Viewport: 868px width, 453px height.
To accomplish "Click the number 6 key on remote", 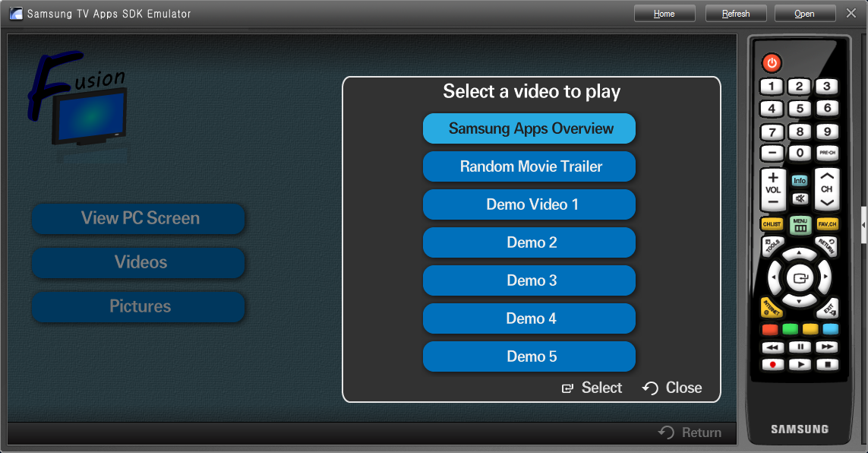I will pos(827,108).
